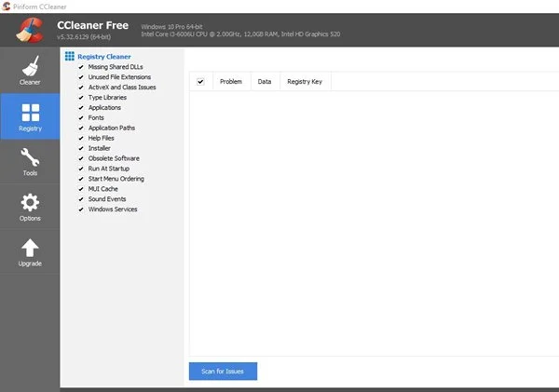The height and width of the screenshot is (392, 559).
Task: Uncheck Type Libraries option
Action: pos(81,97)
